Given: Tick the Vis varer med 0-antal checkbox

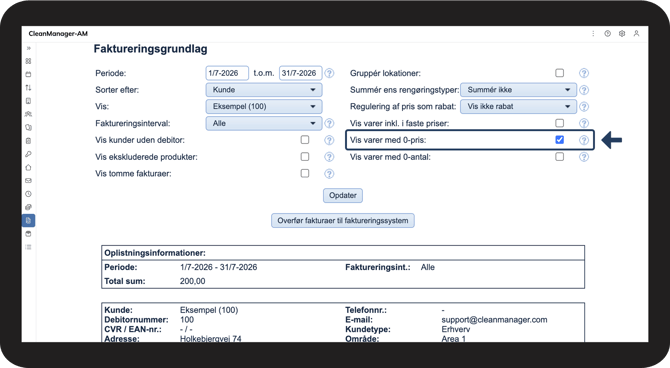Looking at the screenshot, I should tap(559, 156).
